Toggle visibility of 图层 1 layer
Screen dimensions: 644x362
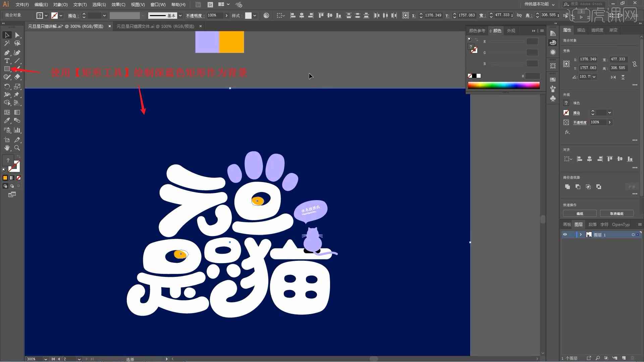(x=565, y=235)
